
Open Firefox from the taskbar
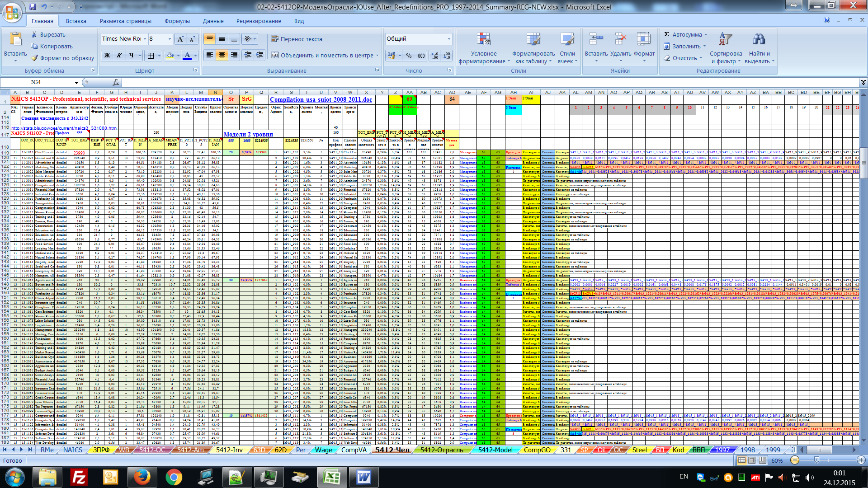pyautogui.click(x=142, y=477)
